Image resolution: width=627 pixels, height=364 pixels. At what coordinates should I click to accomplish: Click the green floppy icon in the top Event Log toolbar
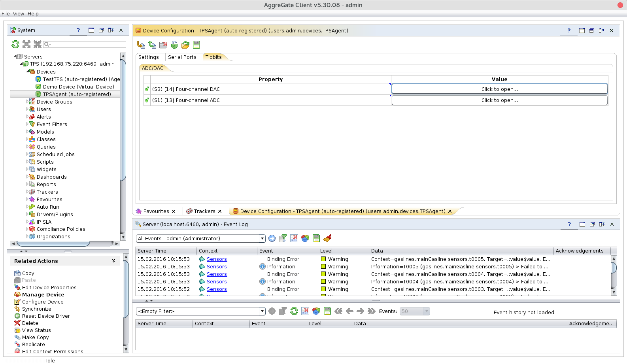point(316,238)
